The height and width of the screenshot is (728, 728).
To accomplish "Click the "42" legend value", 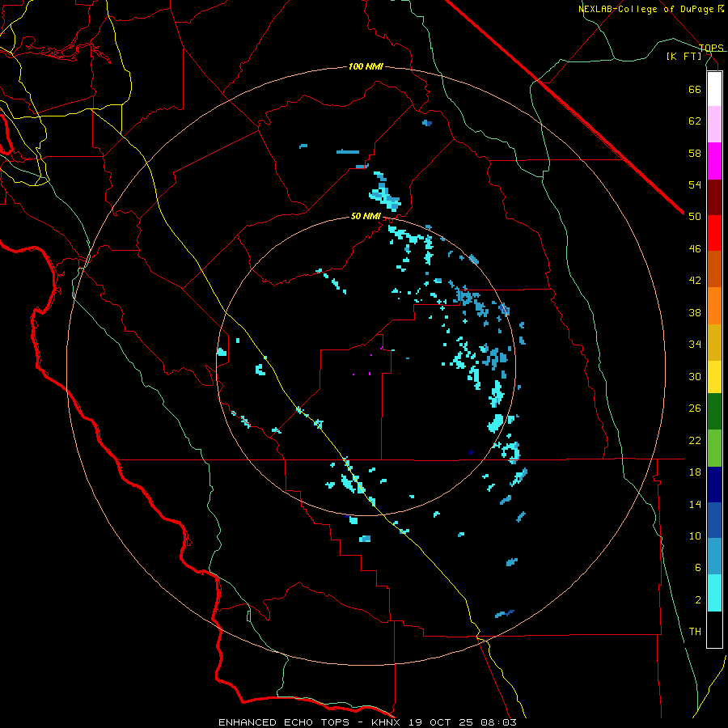I will coord(695,281).
